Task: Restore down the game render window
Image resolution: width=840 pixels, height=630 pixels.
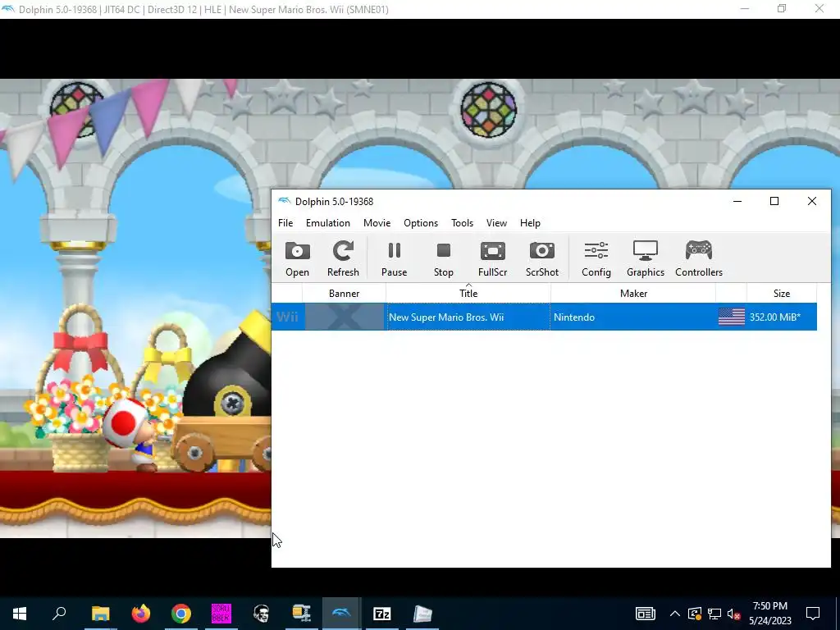Action: point(782,8)
